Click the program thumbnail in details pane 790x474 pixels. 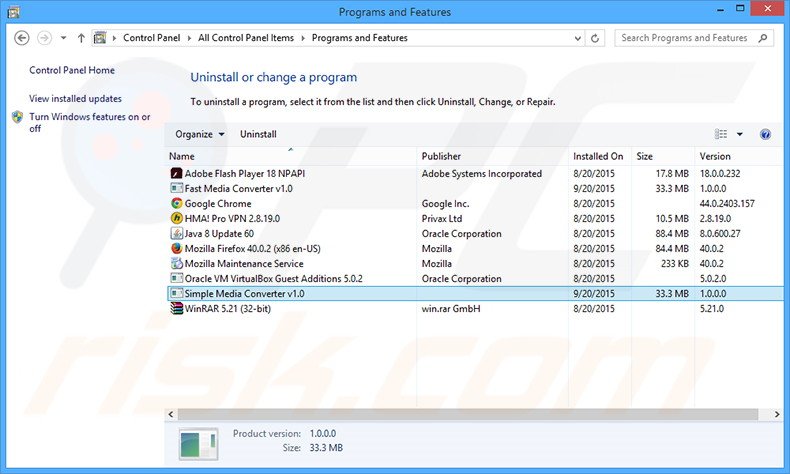tap(199, 444)
